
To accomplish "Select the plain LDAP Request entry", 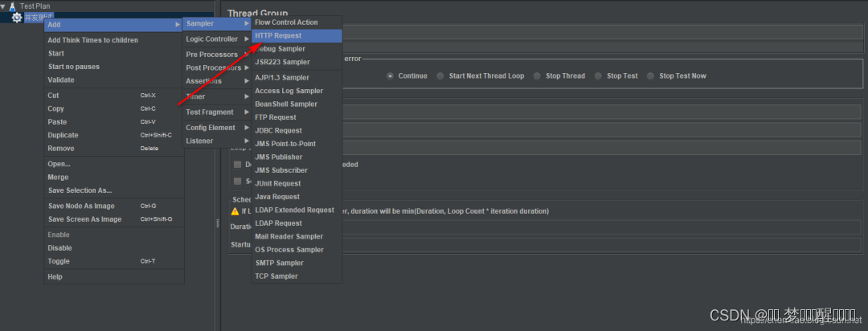I will [297, 223].
